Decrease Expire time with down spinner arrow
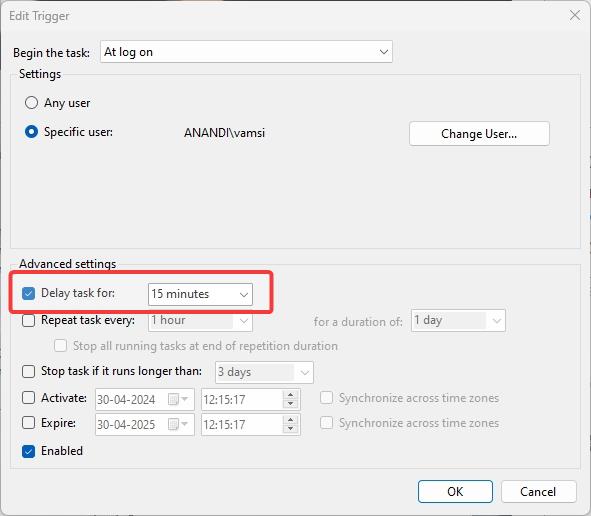591x516 pixels. click(290, 429)
